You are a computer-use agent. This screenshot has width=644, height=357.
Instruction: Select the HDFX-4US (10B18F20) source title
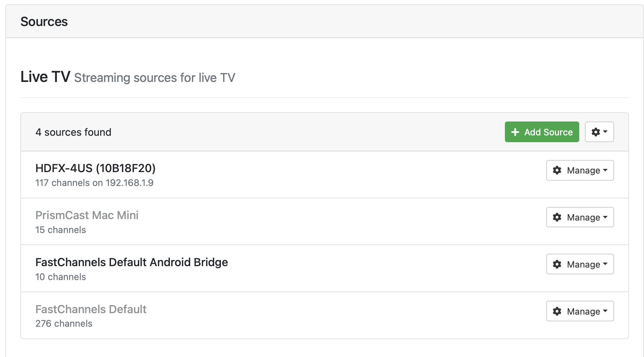point(95,168)
